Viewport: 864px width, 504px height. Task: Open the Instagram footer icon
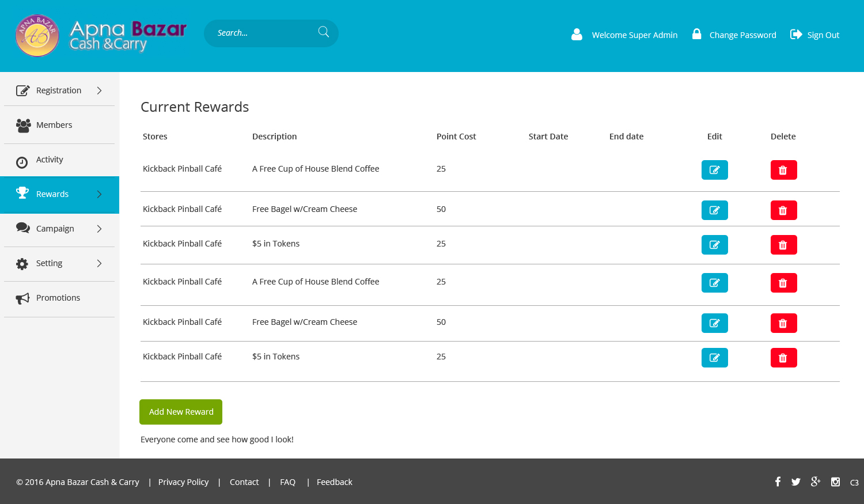pos(835,482)
